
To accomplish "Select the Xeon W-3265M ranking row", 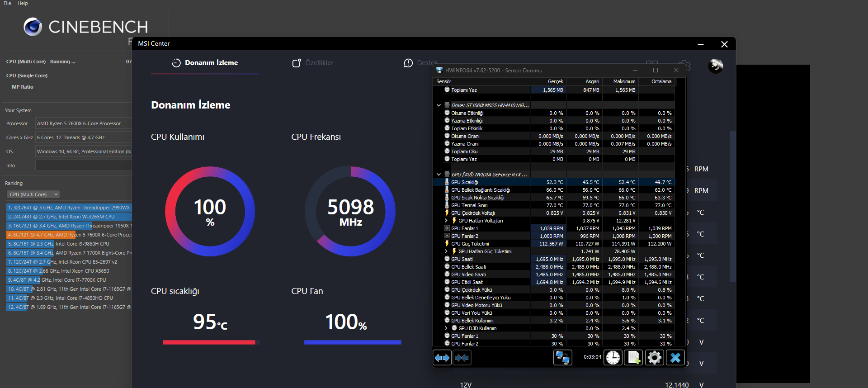I will coord(69,217).
